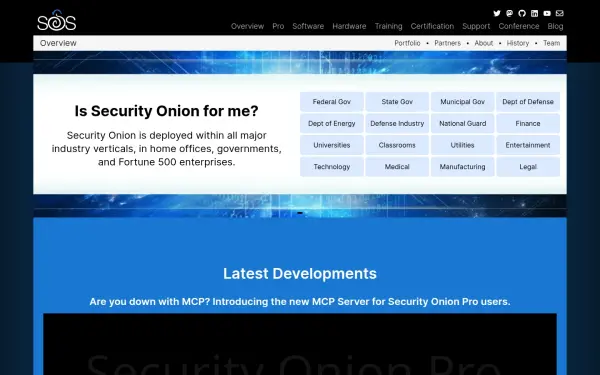Select the Finance tile
Image resolution: width=600 pixels, height=375 pixels.
[x=528, y=124]
